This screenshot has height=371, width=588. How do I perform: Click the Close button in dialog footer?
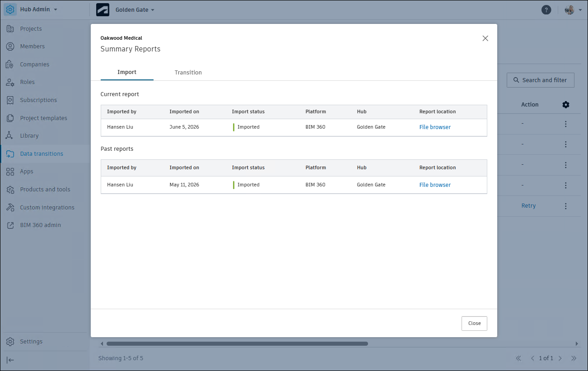[474, 323]
